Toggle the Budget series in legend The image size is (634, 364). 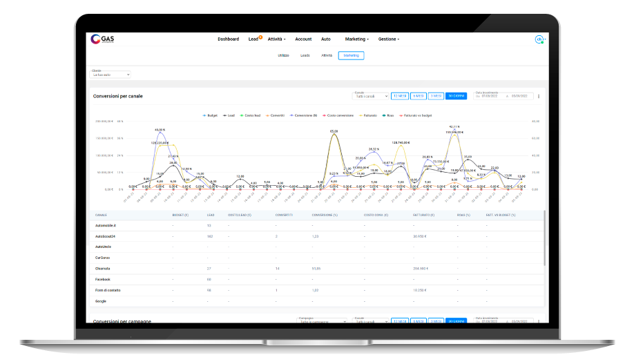tap(210, 115)
